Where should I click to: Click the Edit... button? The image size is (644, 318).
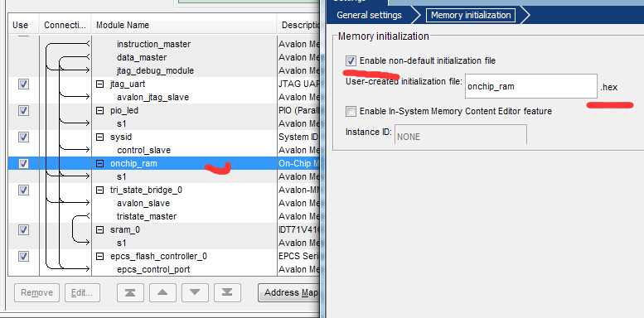point(83,292)
